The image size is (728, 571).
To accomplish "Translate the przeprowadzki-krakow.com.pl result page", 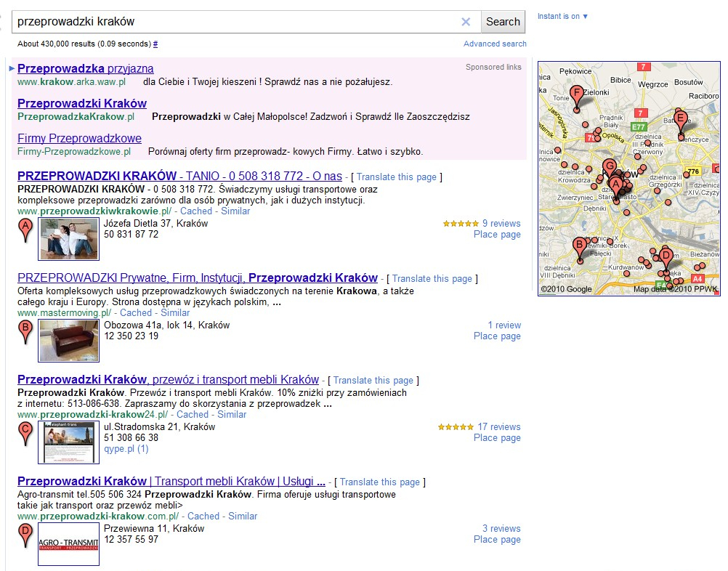I will (x=380, y=482).
